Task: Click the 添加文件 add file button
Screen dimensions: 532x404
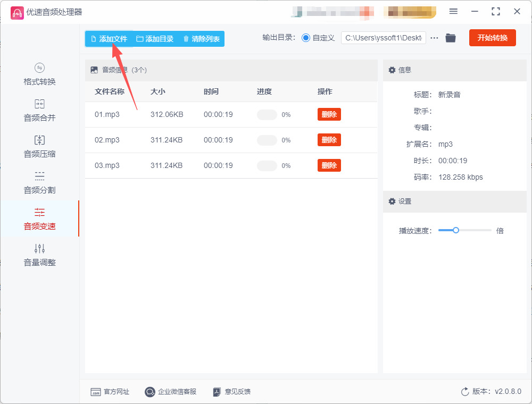Action: [109, 39]
